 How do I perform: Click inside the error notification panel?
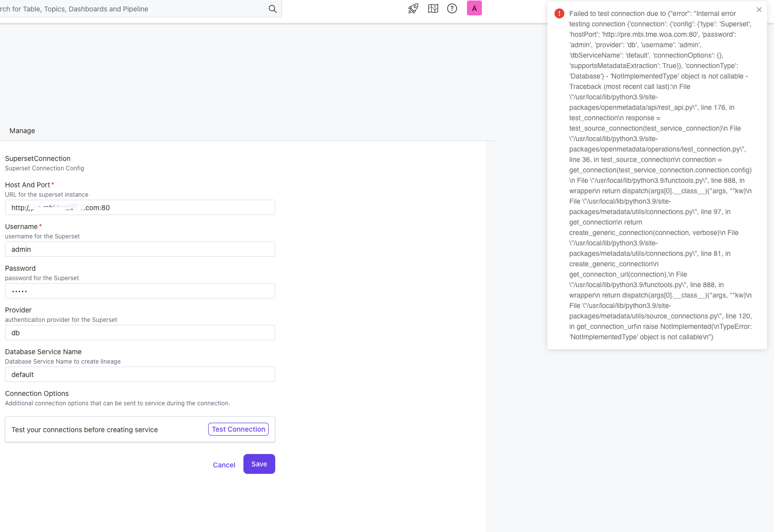[656, 174]
